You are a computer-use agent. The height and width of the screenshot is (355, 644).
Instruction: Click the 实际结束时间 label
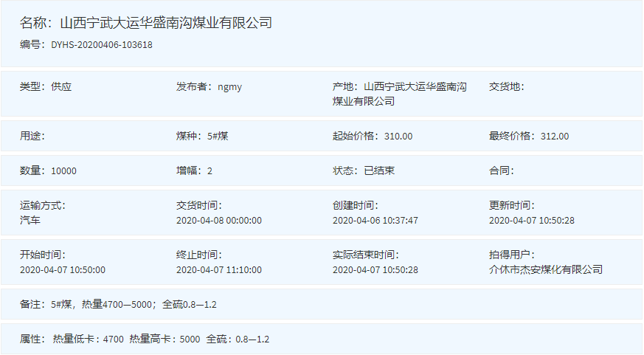[x=366, y=255]
